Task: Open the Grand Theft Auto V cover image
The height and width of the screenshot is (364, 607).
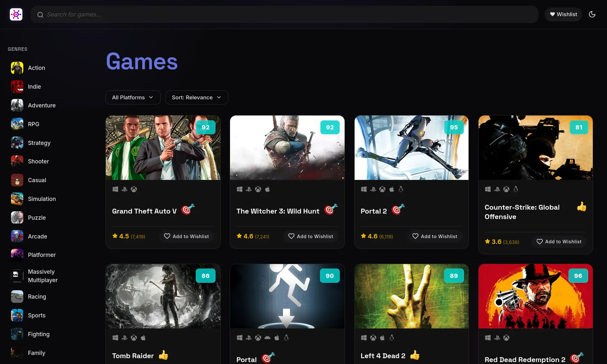Action: click(x=163, y=148)
